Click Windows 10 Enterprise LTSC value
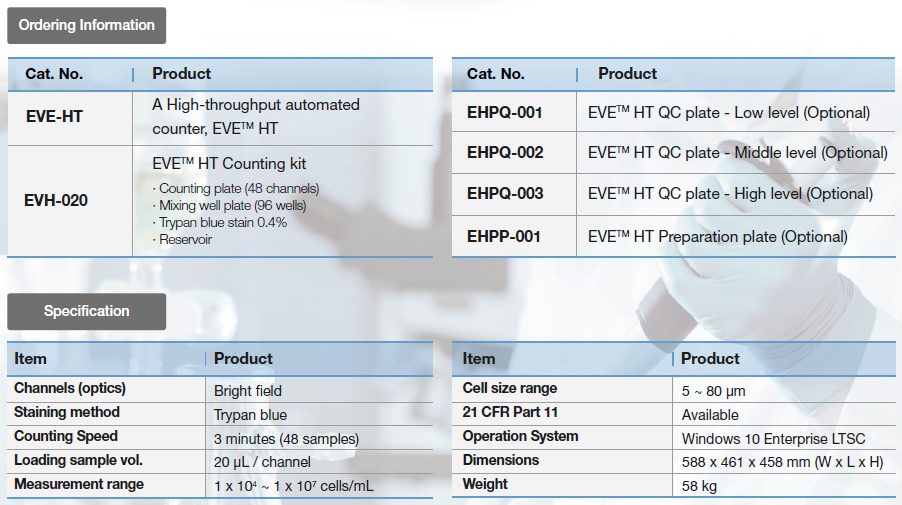902x505 pixels. click(x=773, y=439)
